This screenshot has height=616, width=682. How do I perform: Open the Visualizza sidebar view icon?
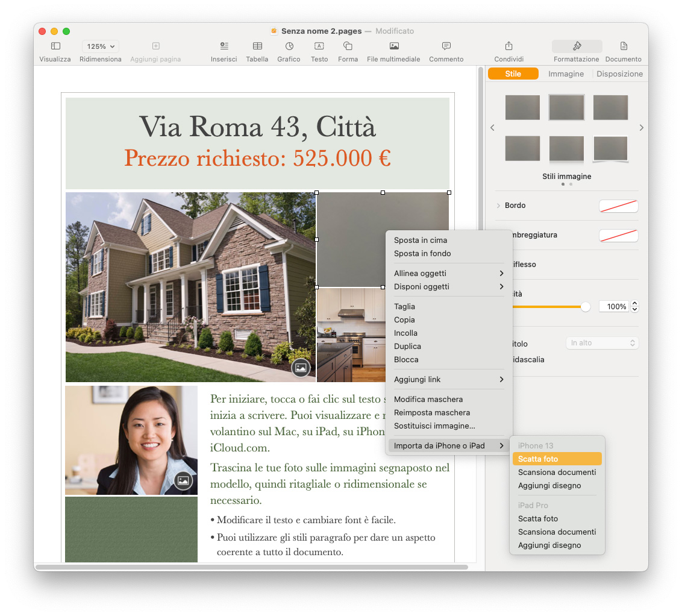click(x=55, y=46)
